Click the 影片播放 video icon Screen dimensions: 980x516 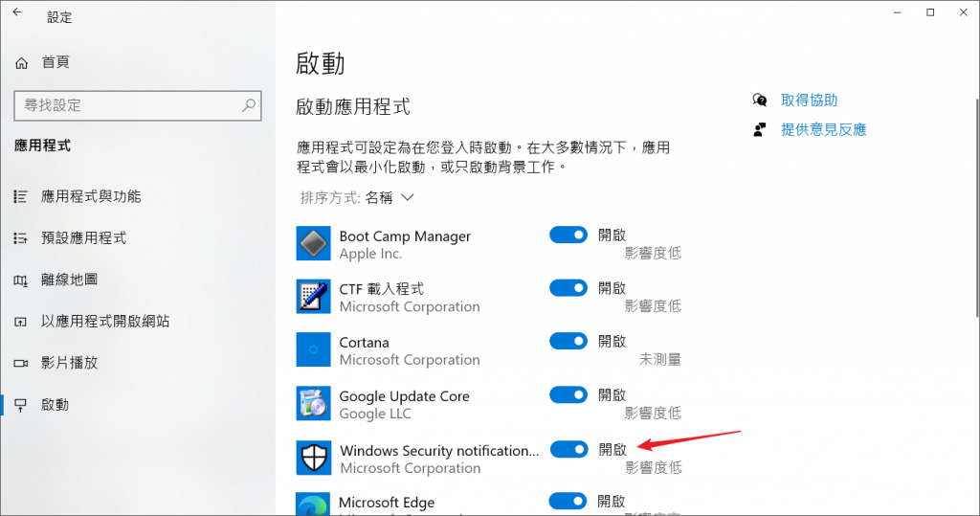point(21,364)
